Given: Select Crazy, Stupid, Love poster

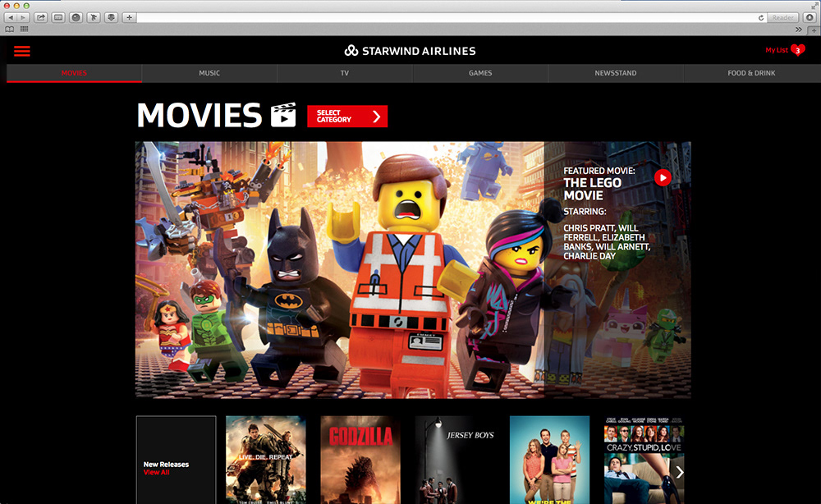Looking at the screenshot, I should 644,460.
